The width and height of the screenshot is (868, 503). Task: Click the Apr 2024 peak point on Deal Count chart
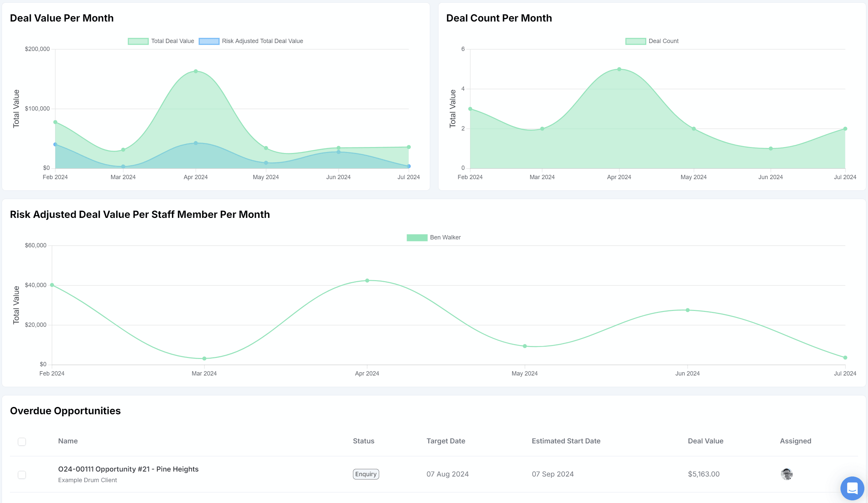[619, 69]
